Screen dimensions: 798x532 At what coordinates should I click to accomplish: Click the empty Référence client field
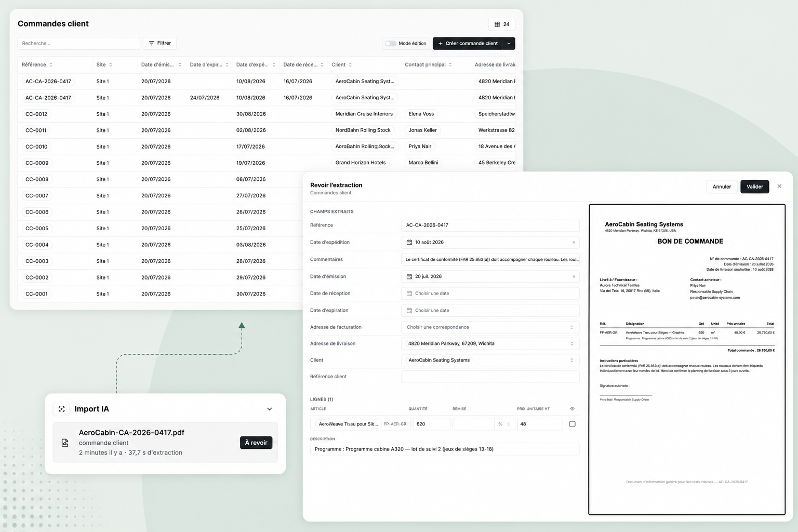490,377
